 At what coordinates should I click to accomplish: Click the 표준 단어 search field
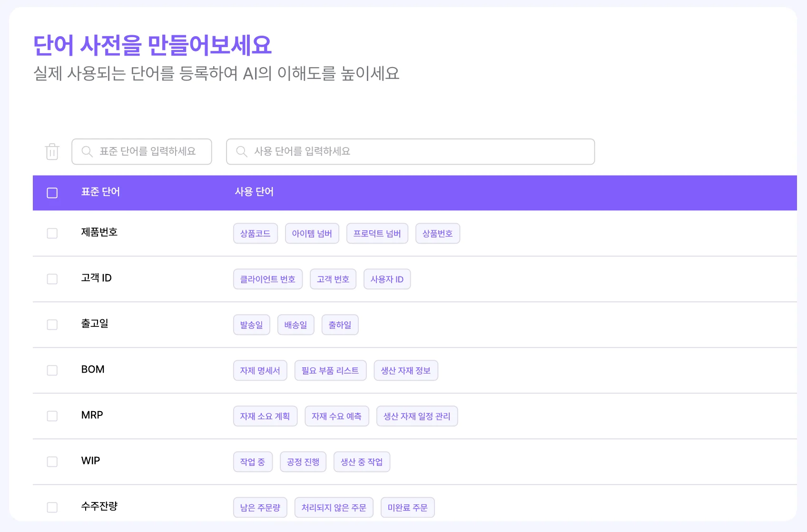point(142,152)
